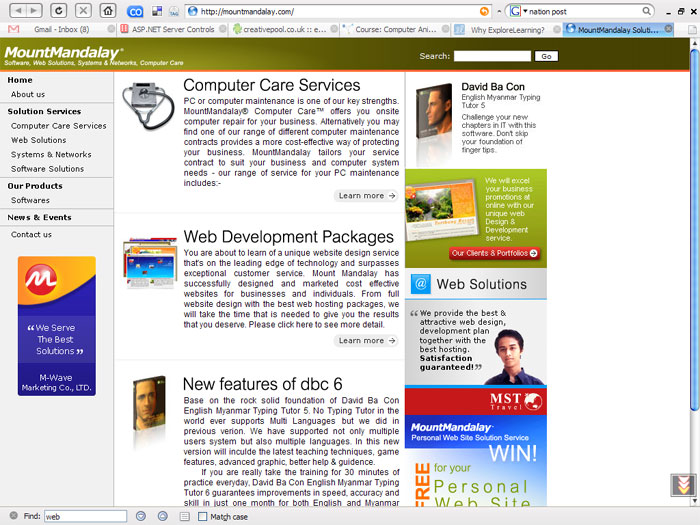The width and height of the screenshot is (700, 525).
Task: Switch to the ASP.NET Server Controls tab
Action: coord(173,29)
